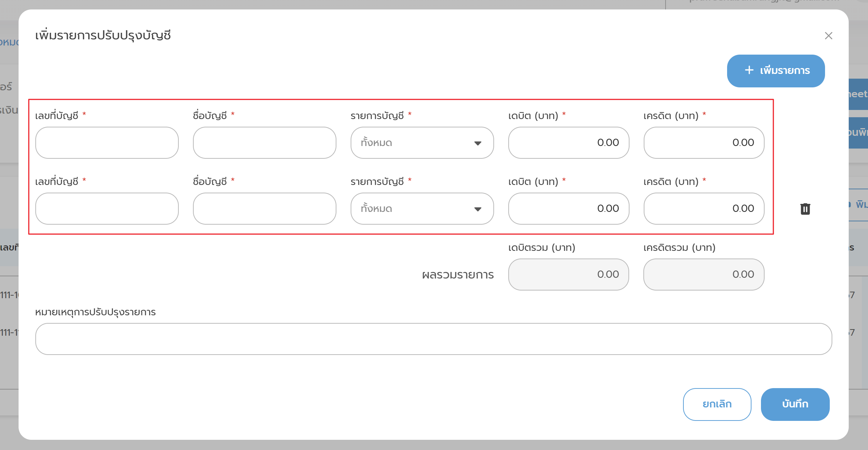Click the plus icon in เพิ่มรายการ button

coord(749,70)
